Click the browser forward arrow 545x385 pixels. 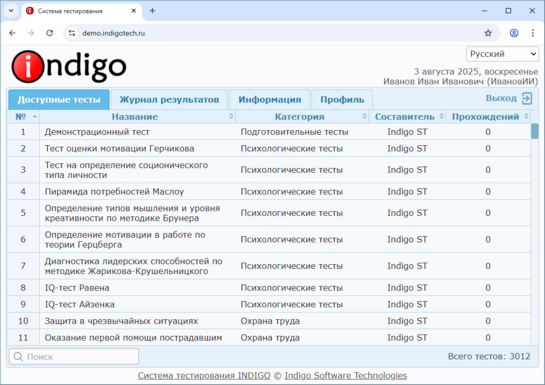pos(31,33)
